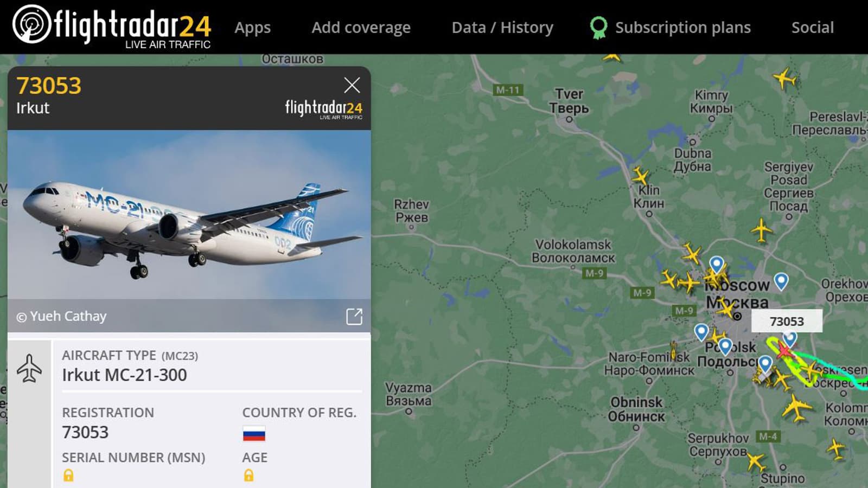Click the lock icon under Age
The image size is (868, 488).
tap(248, 476)
